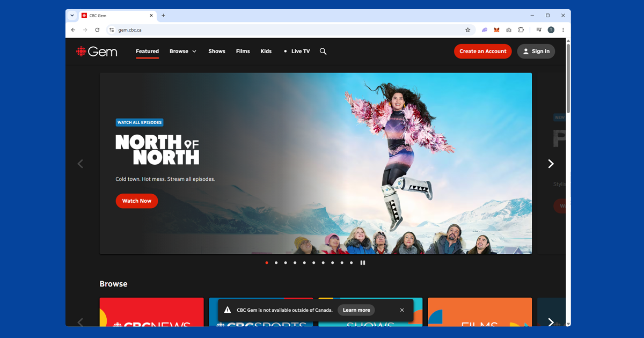Bookmark this page with the star icon
Image resolution: width=644 pixels, height=338 pixels.
(x=467, y=30)
